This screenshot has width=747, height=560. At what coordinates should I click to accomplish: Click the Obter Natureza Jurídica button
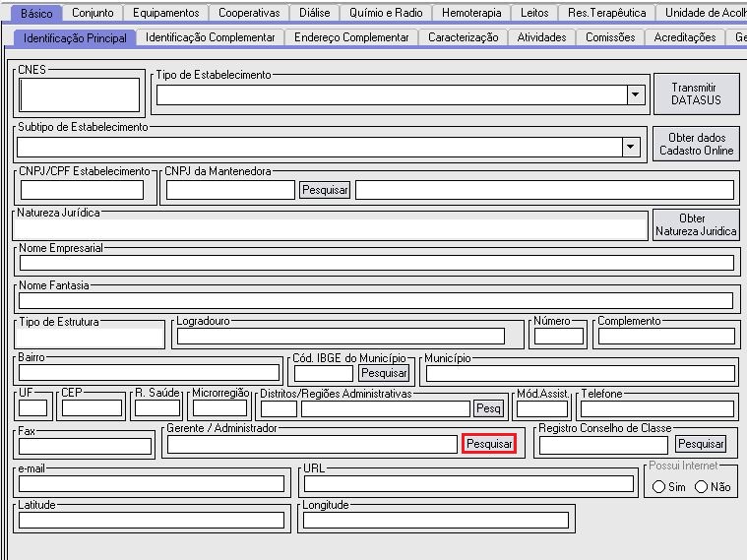click(696, 225)
